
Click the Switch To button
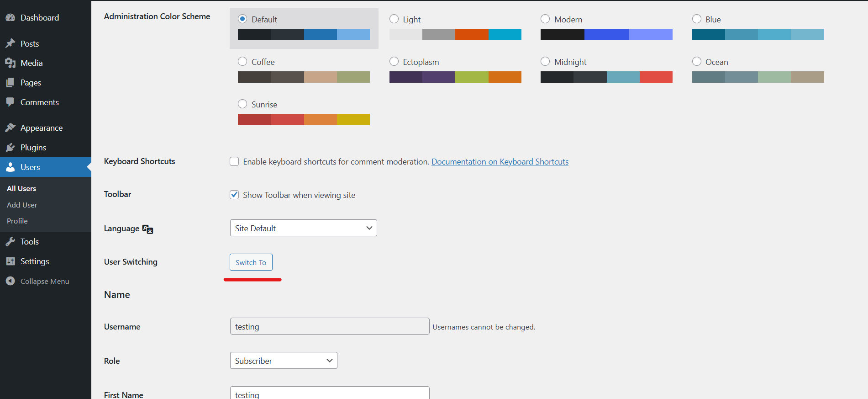(x=251, y=262)
